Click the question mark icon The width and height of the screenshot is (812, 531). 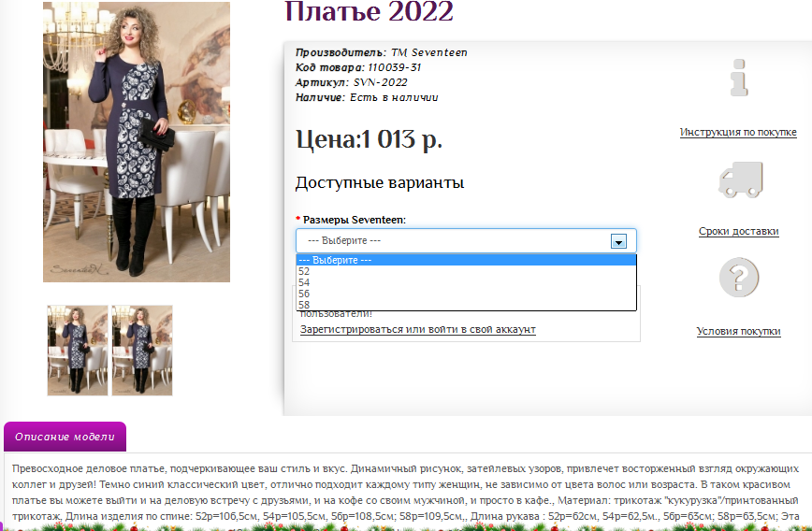point(739,278)
